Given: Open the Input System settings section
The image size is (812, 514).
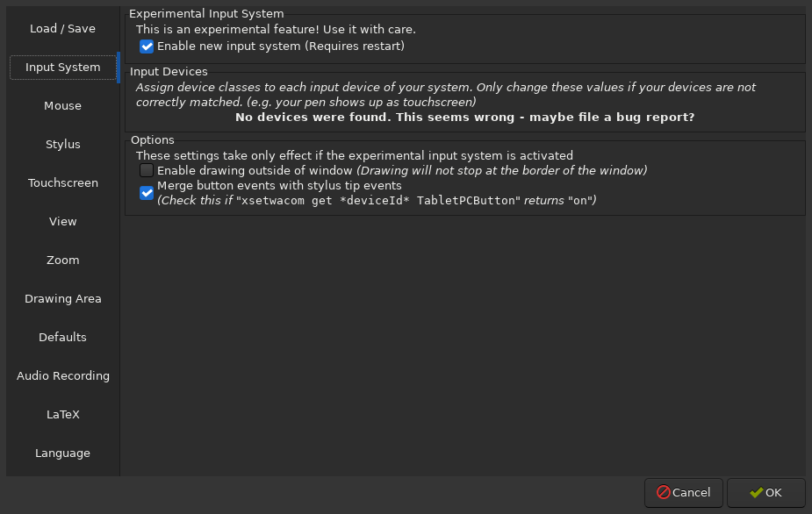Looking at the screenshot, I should tap(62, 67).
